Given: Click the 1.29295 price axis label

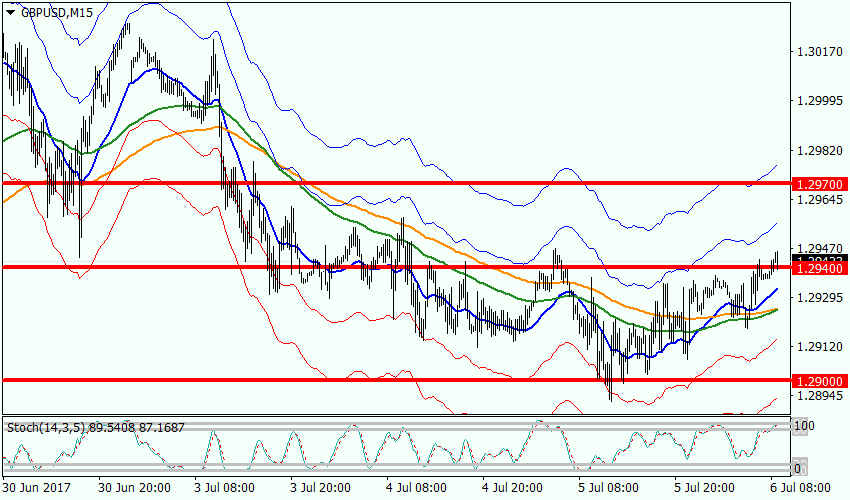Looking at the screenshot, I should pos(817,297).
